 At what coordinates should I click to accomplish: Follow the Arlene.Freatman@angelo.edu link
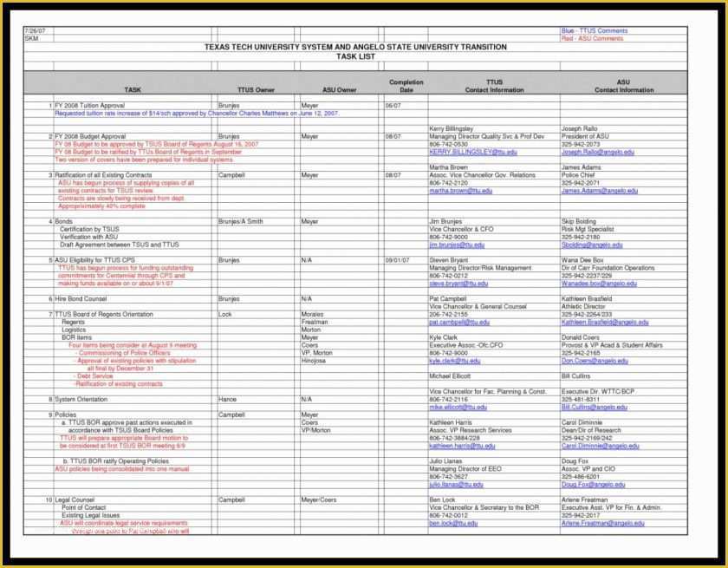coord(602,523)
